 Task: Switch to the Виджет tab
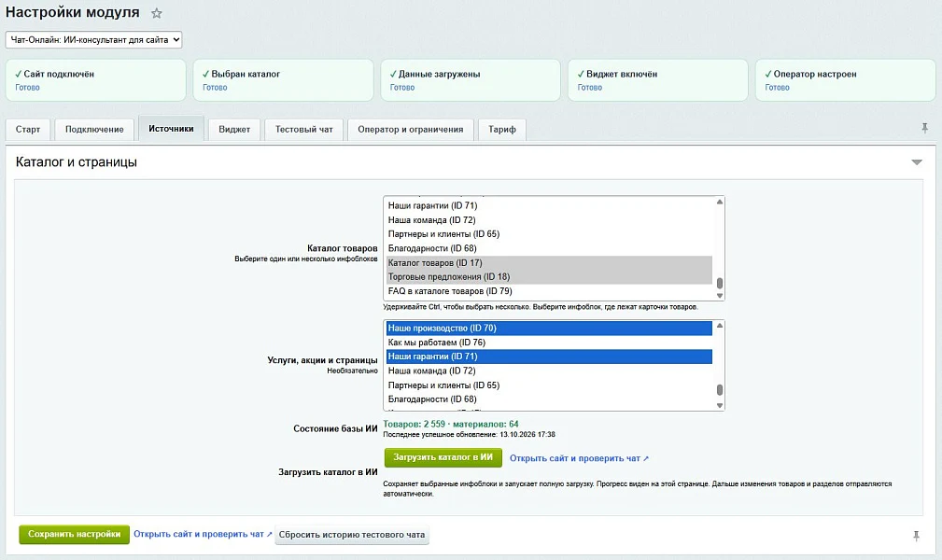click(234, 129)
